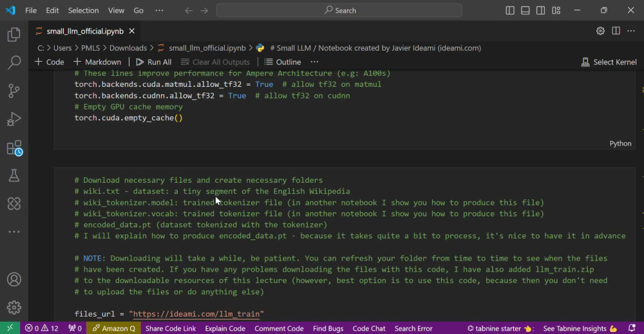Open the Run and Debug view
Image resolution: width=644 pixels, height=334 pixels.
[14, 119]
